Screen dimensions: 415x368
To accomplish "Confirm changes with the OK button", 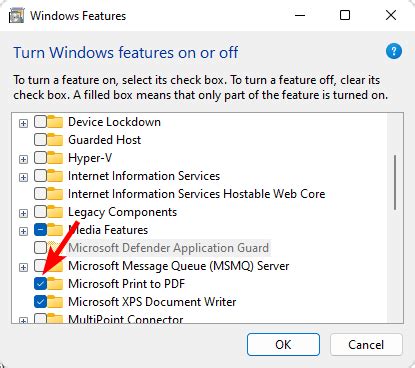I will pos(283,344).
